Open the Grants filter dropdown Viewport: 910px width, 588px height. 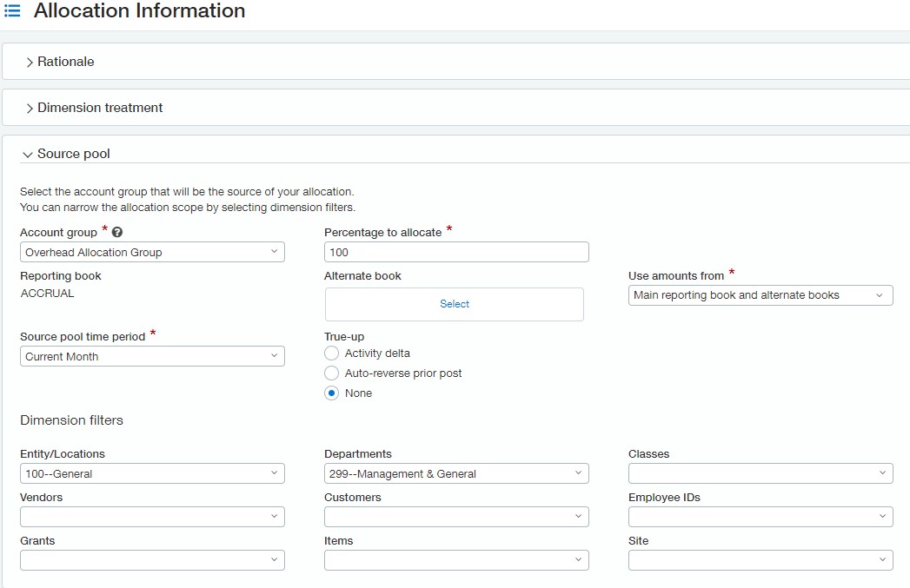[152, 560]
